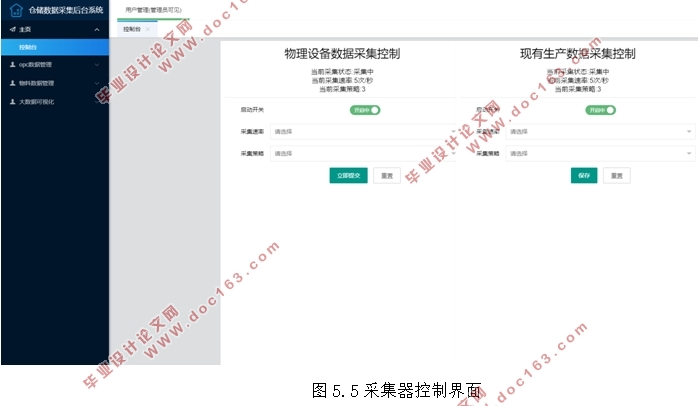Open 主页 sidebar menu
The height and width of the screenshot is (406, 698).
pos(55,29)
